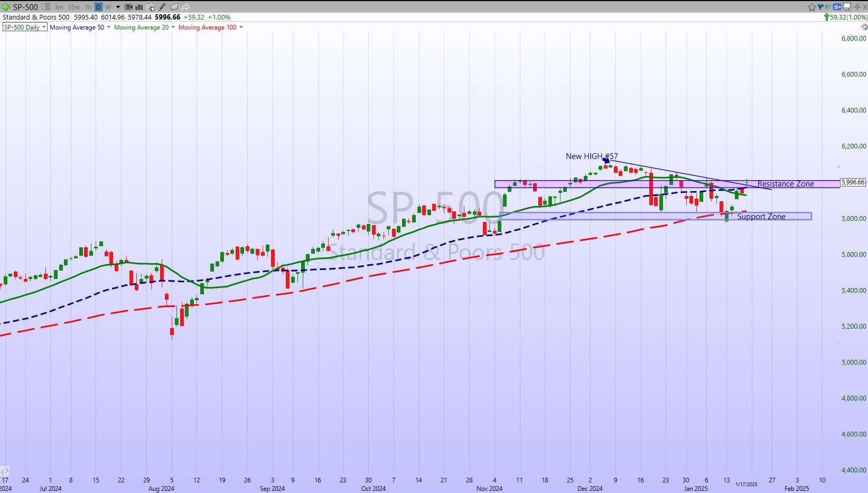This screenshot has height=493, width=868.
Task: Click the 6,800.00 price axis label
Action: (854, 39)
